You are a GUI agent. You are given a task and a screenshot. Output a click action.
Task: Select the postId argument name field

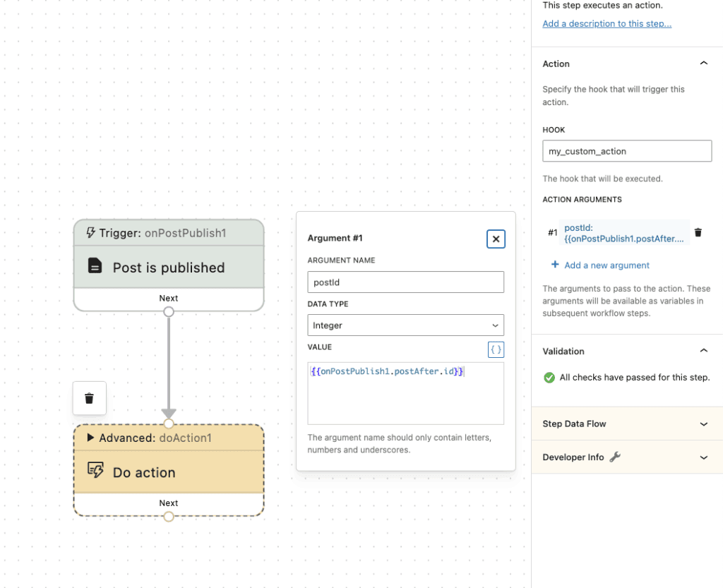point(405,282)
